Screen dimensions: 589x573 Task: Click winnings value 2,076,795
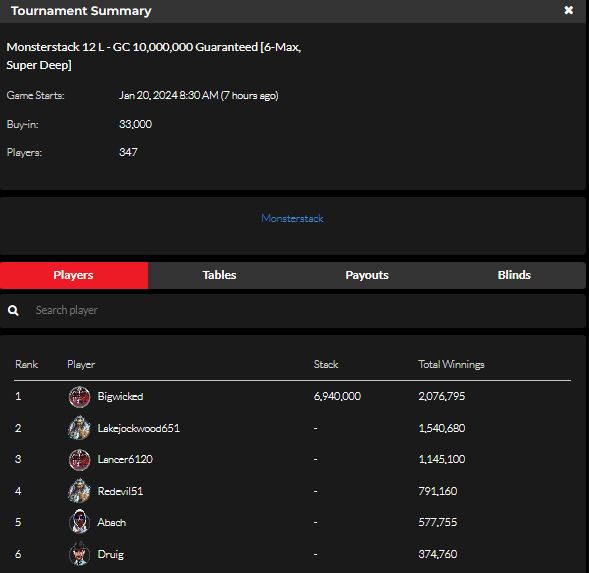(x=442, y=396)
